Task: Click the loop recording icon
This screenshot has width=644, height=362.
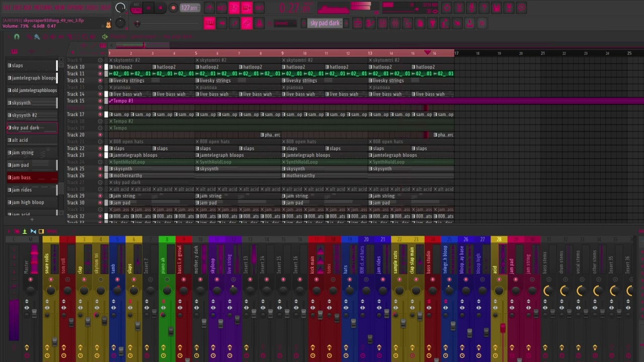Action: (x=259, y=8)
